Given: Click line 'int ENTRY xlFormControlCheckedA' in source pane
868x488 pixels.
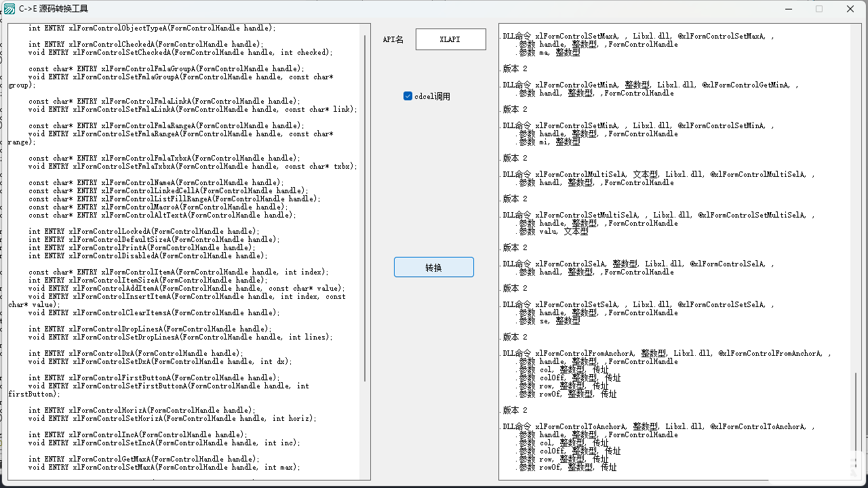Looking at the screenshot, I should tap(146, 44).
